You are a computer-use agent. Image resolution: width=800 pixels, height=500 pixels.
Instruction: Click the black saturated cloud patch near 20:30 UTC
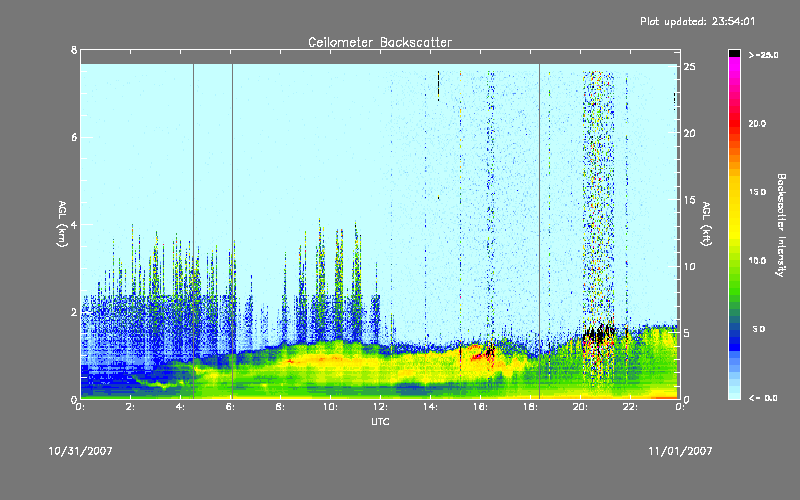tap(598, 335)
